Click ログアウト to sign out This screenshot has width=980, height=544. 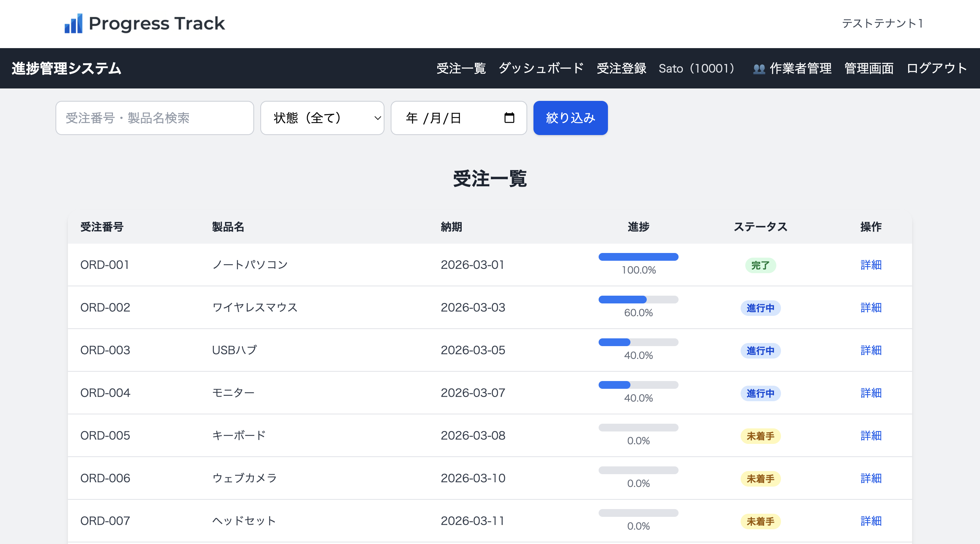pos(936,68)
